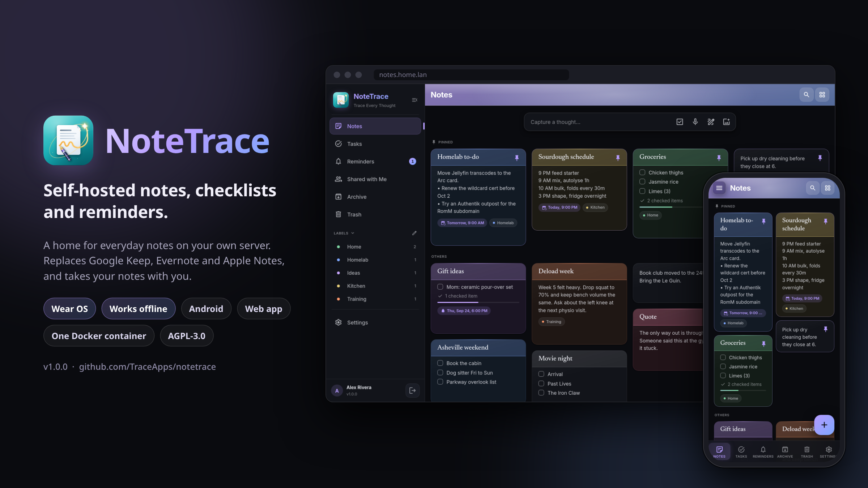The width and height of the screenshot is (868, 488).
Task: Check Book the cabin in Asheville weekend
Action: pos(440,363)
